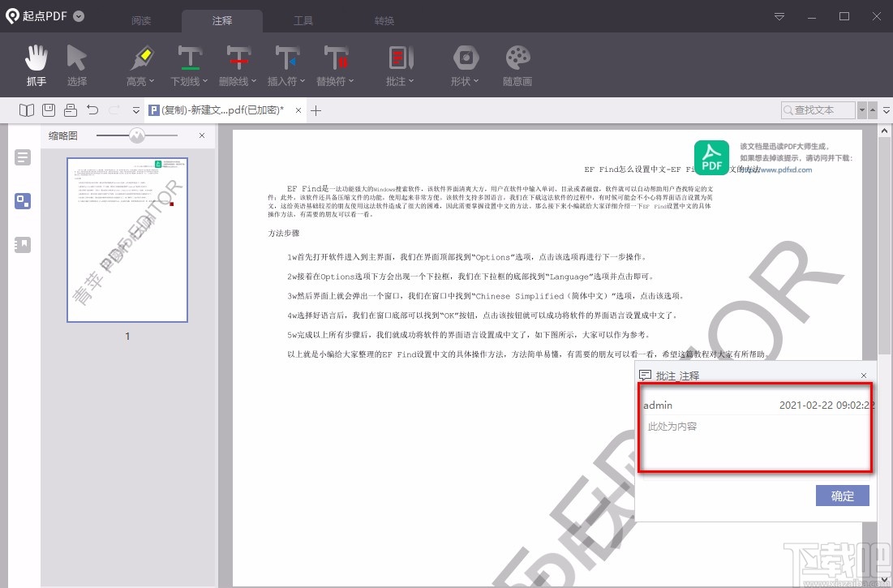Expand the 插入符 options chevron
Image resolution: width=893 pixels, height=588 pixels.
(x=303, y=81)
